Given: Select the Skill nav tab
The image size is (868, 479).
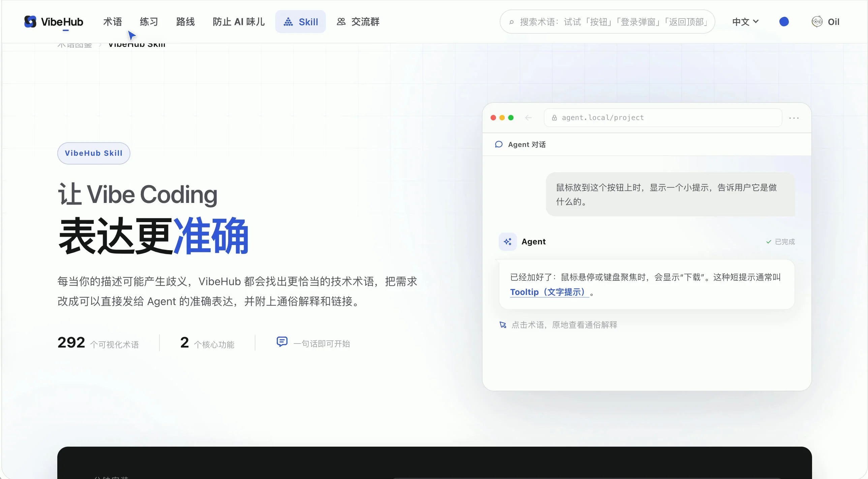Looking at the screenshot, I should pos(301,22).
